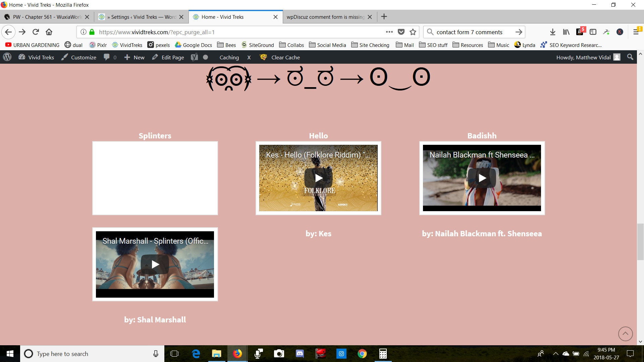
Task: Open the Firefox Library icon
Action: tap(566, 32)
